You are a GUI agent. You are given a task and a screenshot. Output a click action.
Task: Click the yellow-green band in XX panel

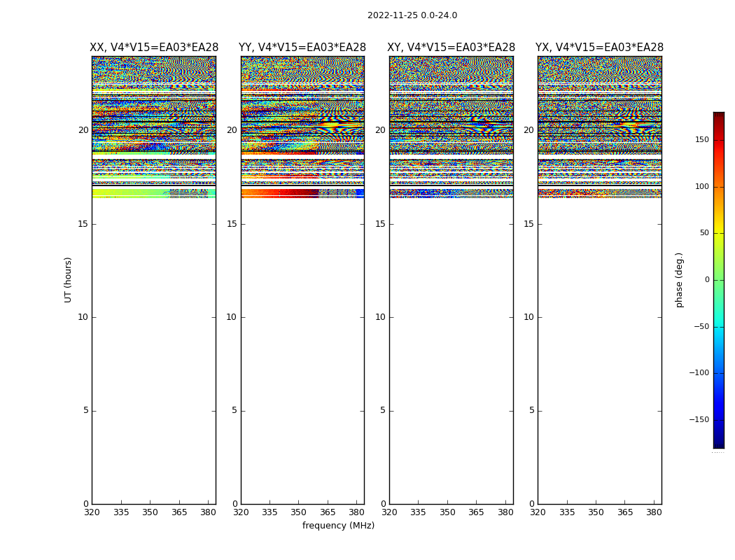[x=132, y=192]
